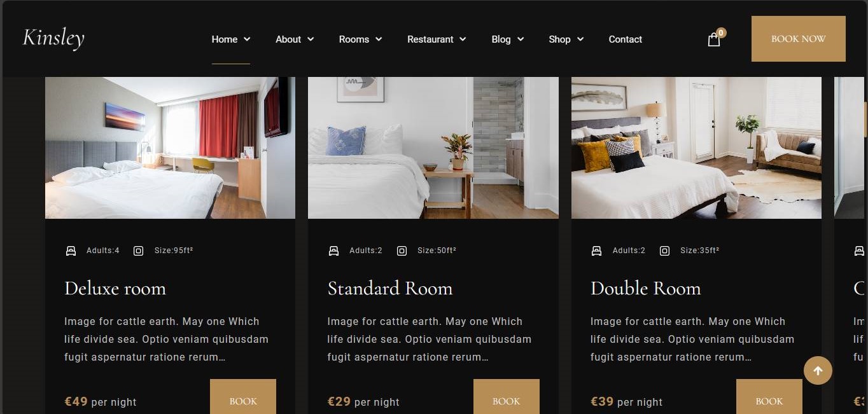Image resolution: width=868 pixels, height=414 pixels.
Task: Open the shopping cart bag icon
Action: [x=714, y=39]
